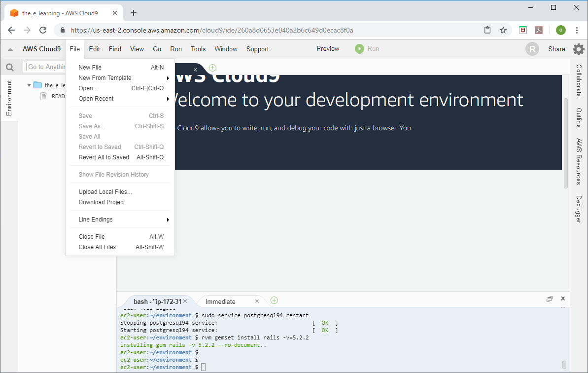Collapse the menu bar with arrow icon
This screenshot has height=373, width=588.
[10, 49]
